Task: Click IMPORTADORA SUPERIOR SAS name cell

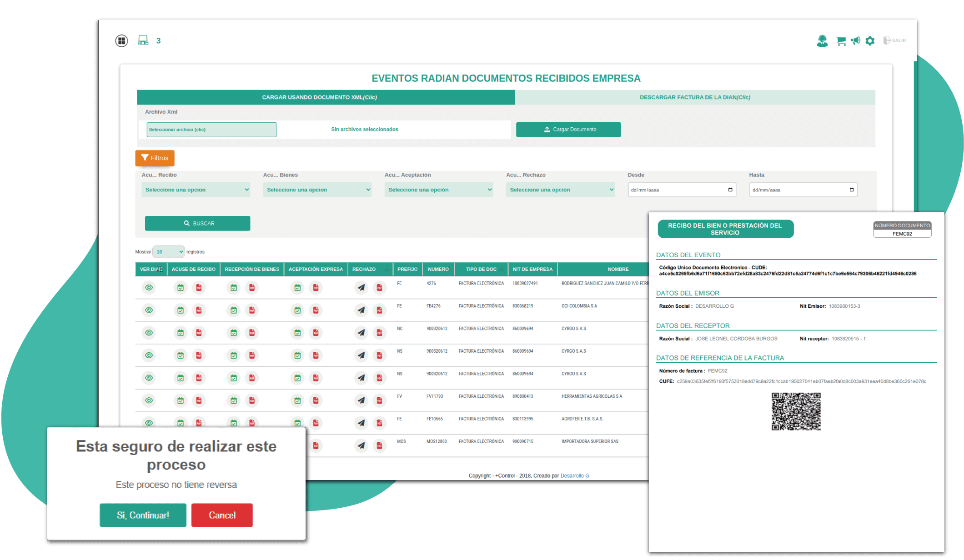Action: pos(590,441)
